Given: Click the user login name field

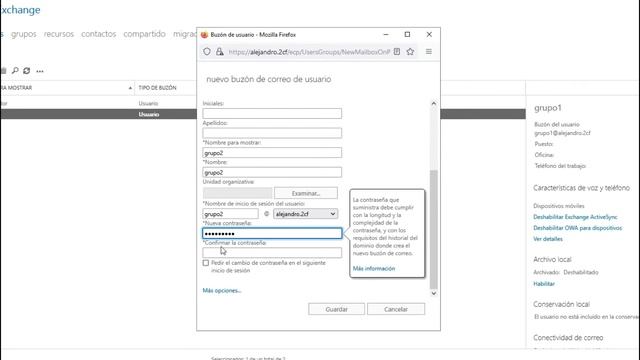Looking at the screenshot, I should pyautogui.click(x=231, y=214).
